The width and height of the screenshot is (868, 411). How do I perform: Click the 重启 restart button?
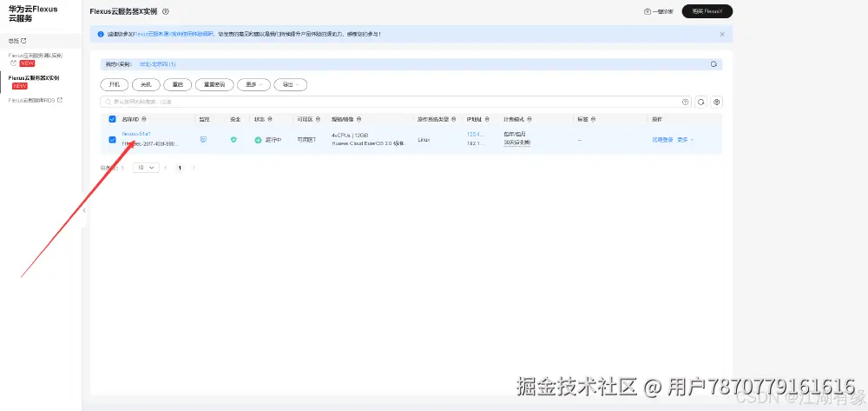[x=178, y=85]
